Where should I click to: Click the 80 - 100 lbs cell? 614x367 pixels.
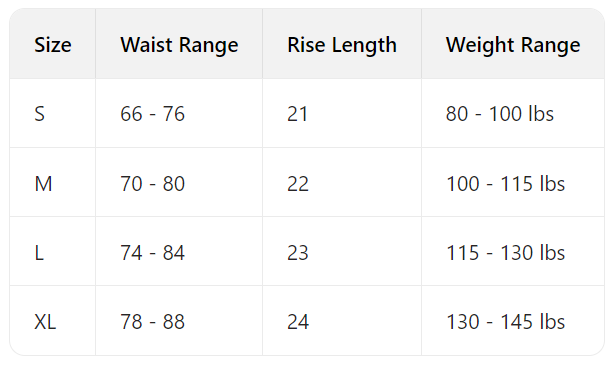[x=513, y=114]
